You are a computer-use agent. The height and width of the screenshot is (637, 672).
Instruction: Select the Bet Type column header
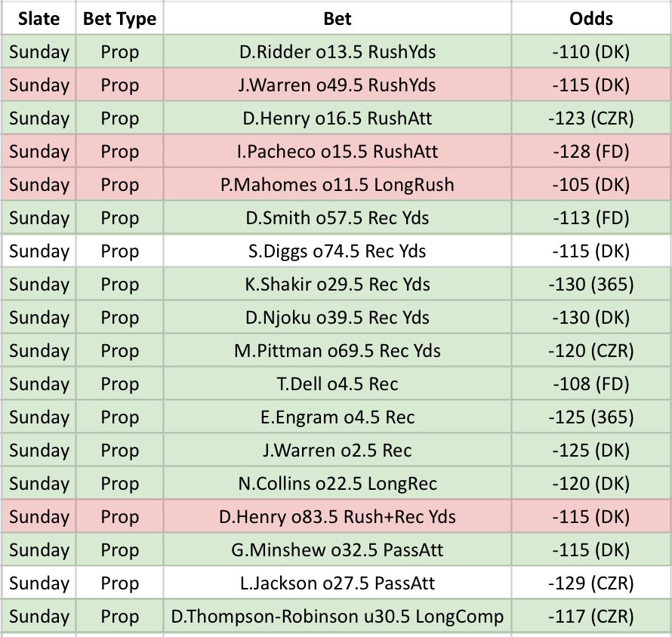[x=119, y=18]
